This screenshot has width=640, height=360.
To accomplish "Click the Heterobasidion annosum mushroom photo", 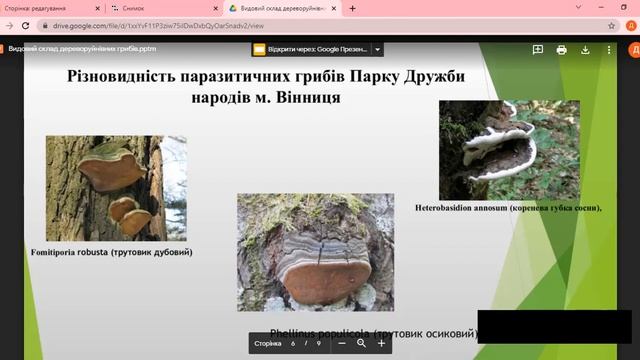I will (509, 150).
